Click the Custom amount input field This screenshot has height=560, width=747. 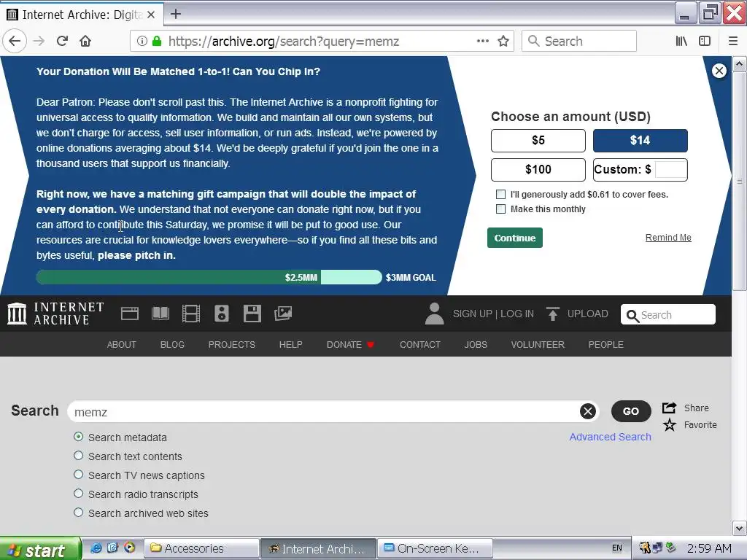pyautogui.click(x=671, y=169)
